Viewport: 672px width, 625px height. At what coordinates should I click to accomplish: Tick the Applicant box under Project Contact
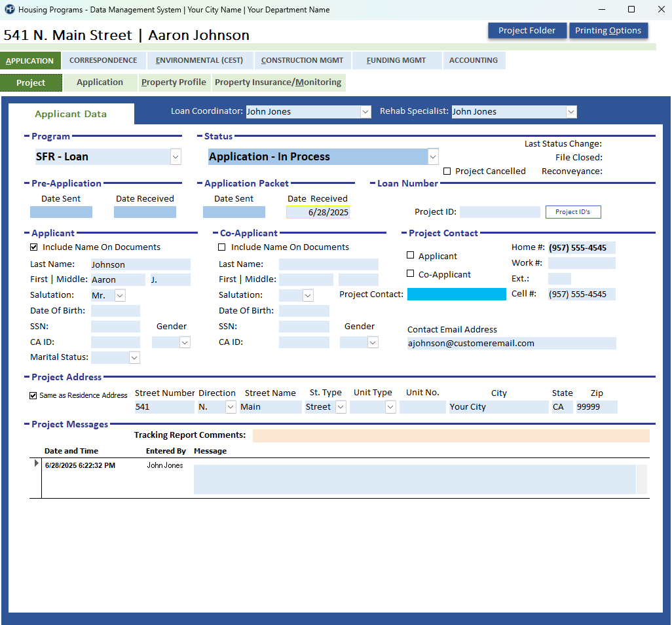coord(410,255)
